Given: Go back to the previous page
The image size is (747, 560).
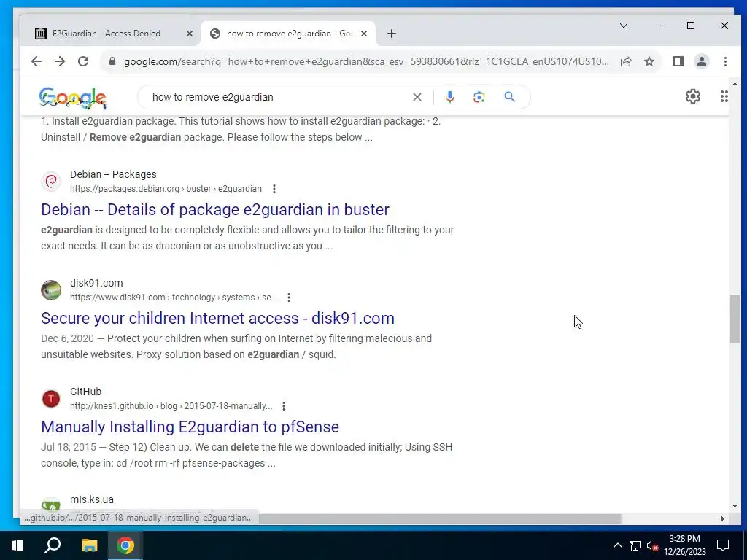Looking at the screenshot, I should 36,61.
